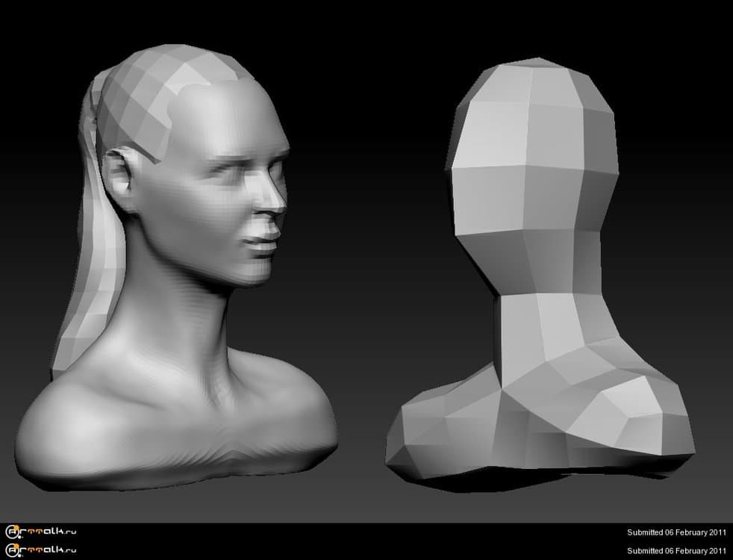Click the upper arttalk.ru logo
Image resolution: width=733 pixels, height=560 pixels.
[41, 532]
